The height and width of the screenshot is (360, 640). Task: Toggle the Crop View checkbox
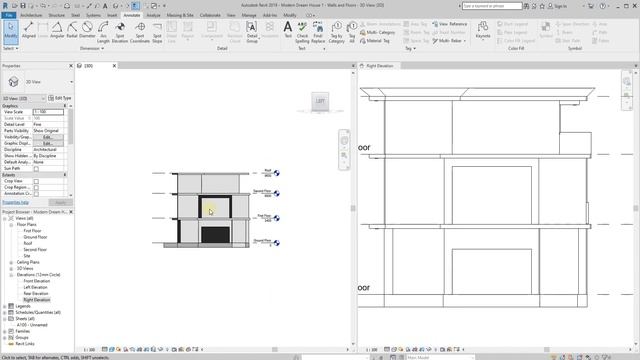(x=36, y=181)
